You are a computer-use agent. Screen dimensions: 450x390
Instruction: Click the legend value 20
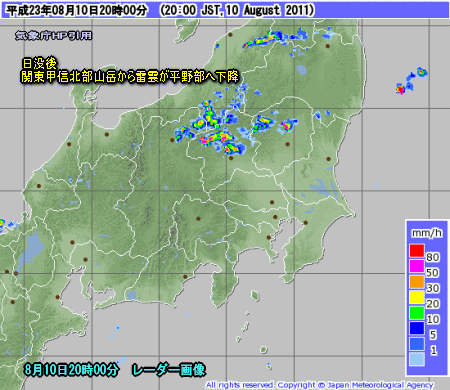tap(433, 304)
